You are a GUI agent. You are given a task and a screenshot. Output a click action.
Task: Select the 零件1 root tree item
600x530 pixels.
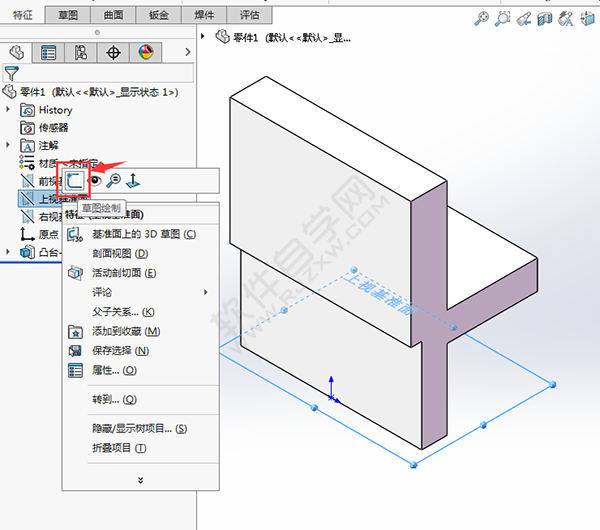(x=90, y=92)
